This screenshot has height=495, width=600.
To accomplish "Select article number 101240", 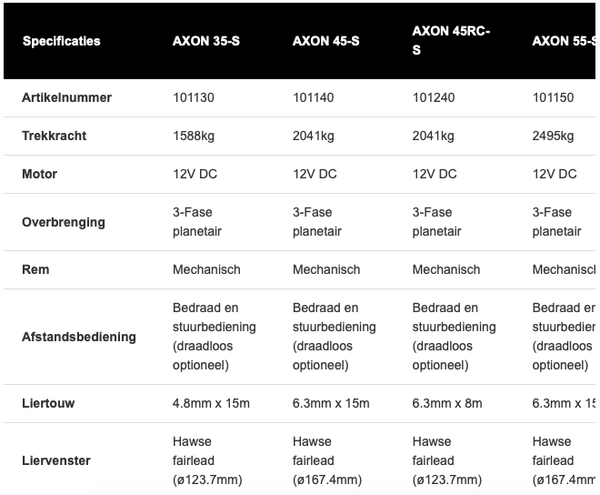I will click(x=433, y=98).
